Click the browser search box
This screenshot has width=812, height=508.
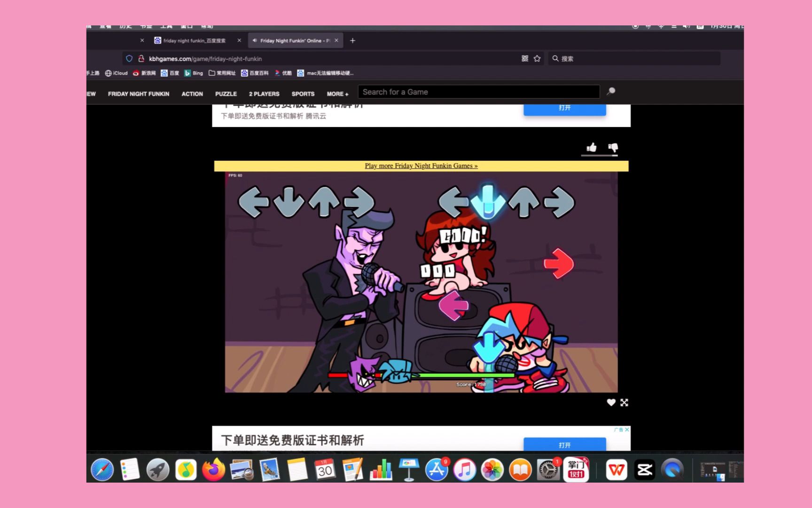click(x=634, y=58)
